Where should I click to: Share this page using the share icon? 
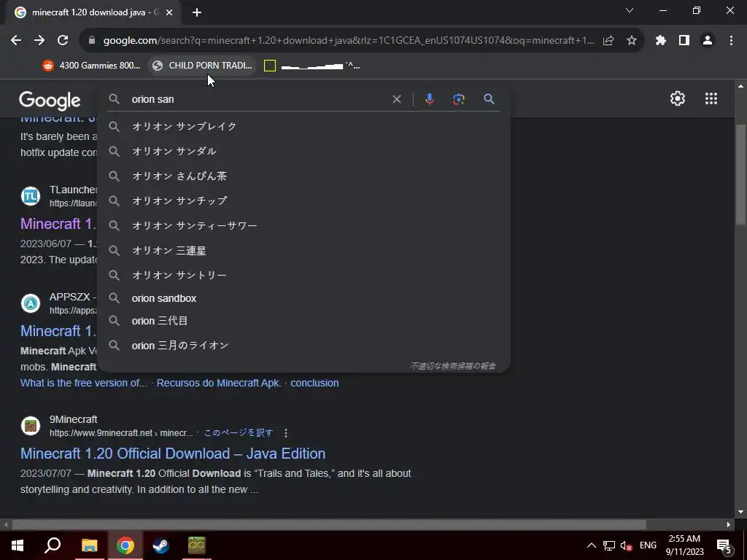click(x=608, y=41)
